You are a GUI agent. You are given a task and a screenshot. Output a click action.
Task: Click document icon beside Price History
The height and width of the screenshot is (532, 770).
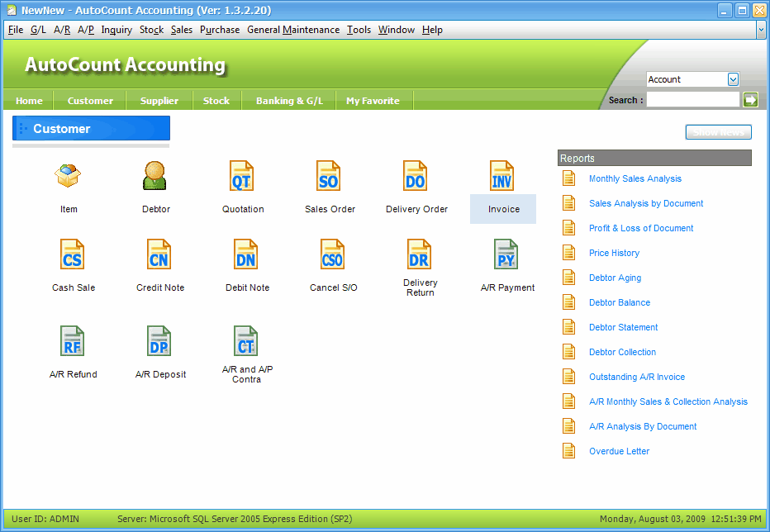pyautogui.click(x=568, y=253)
